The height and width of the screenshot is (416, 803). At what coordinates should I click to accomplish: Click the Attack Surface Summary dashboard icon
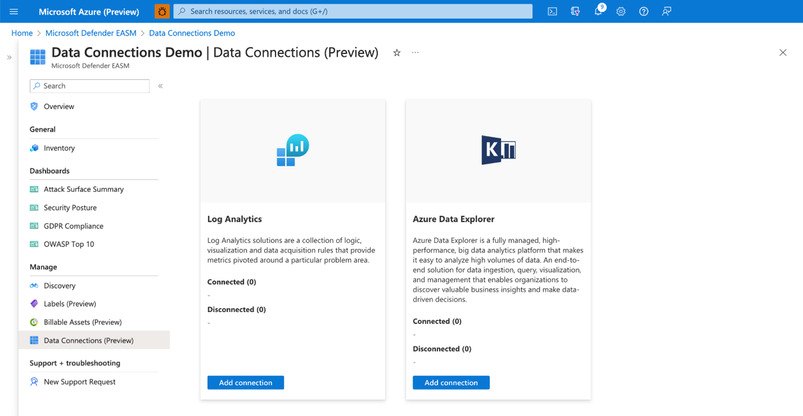coord(34,189)
